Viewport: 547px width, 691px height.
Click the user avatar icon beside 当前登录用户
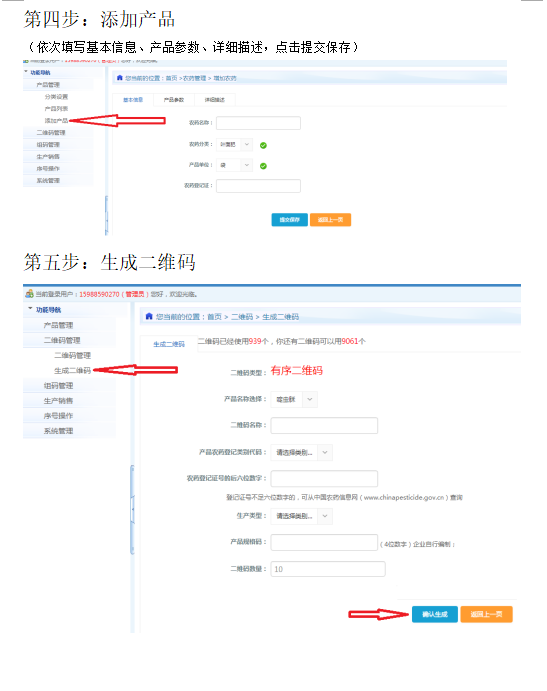[x=29, y=293]
